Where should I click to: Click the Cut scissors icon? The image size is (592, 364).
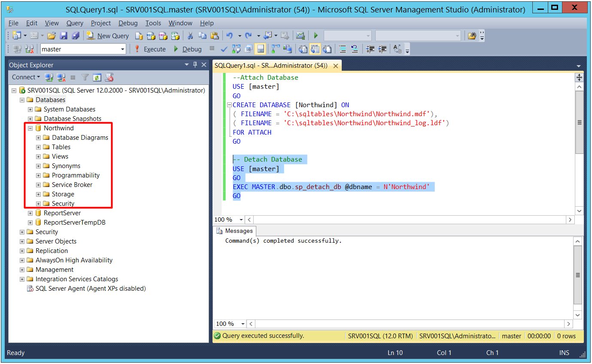click(190, 36)
